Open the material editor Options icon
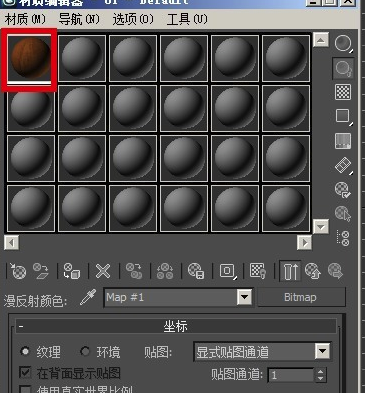The height and width of the screenshot is (393, 365). [x=343, y=190]
